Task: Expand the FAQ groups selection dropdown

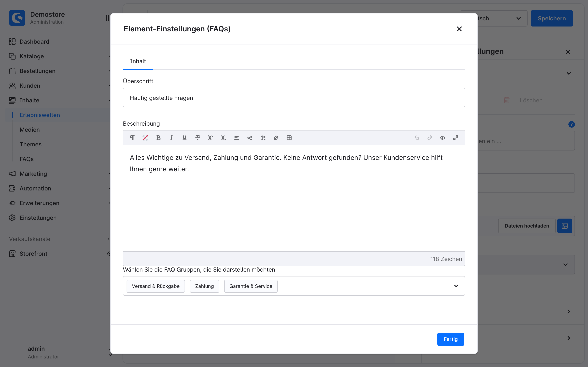Action: (x=456, y=286)
